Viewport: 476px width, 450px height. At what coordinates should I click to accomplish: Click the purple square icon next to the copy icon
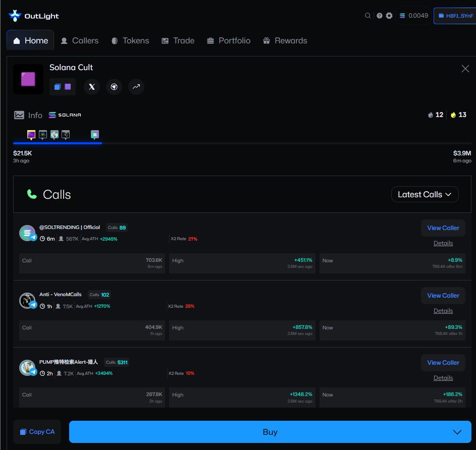[68, 87]
